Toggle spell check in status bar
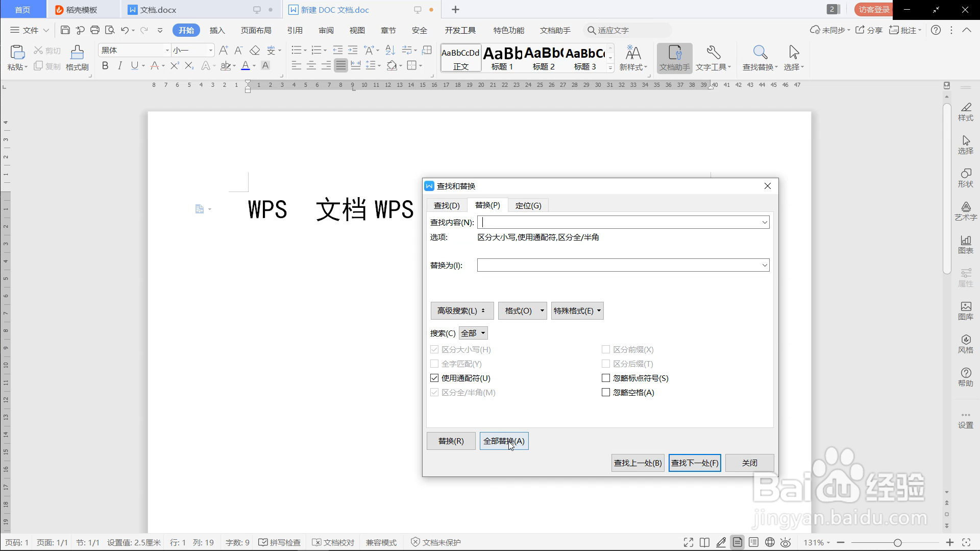 280,542
